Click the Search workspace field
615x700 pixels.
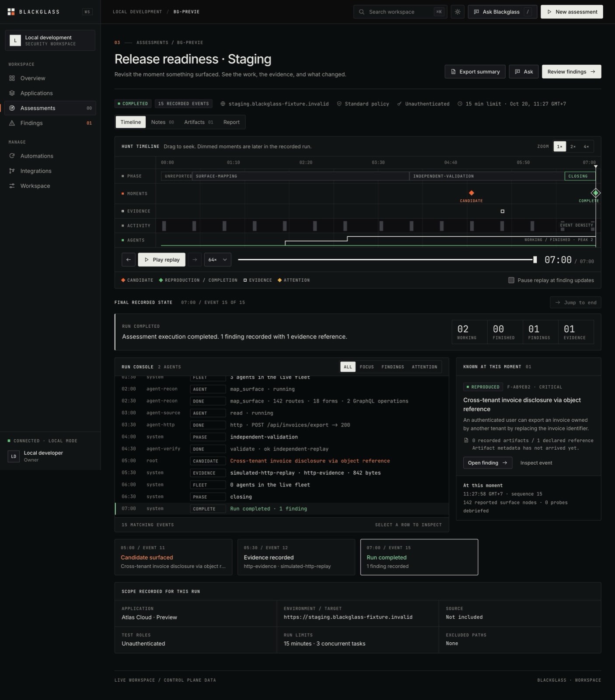click(400, 12)
